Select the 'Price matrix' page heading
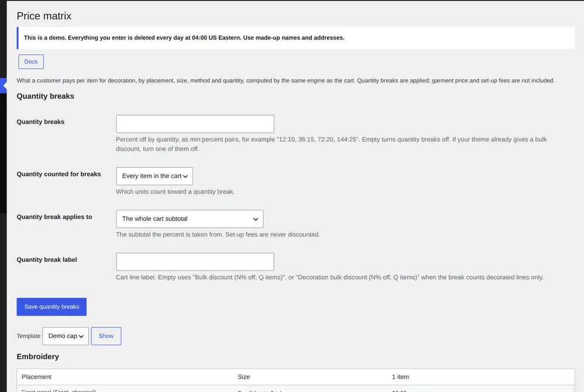 click(44, 16)
